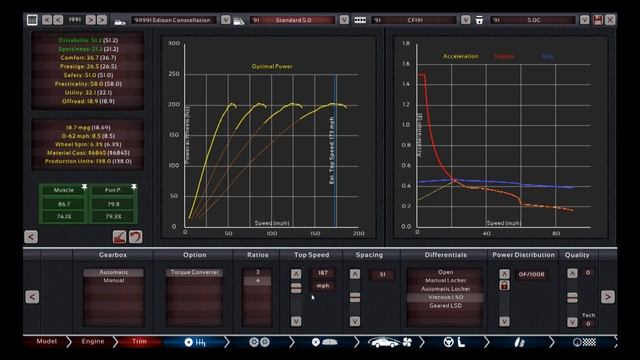Expand the Standard 5.0 trim dropdown
This screenshot has width=640, height=360.
click(x=344, y=20)
